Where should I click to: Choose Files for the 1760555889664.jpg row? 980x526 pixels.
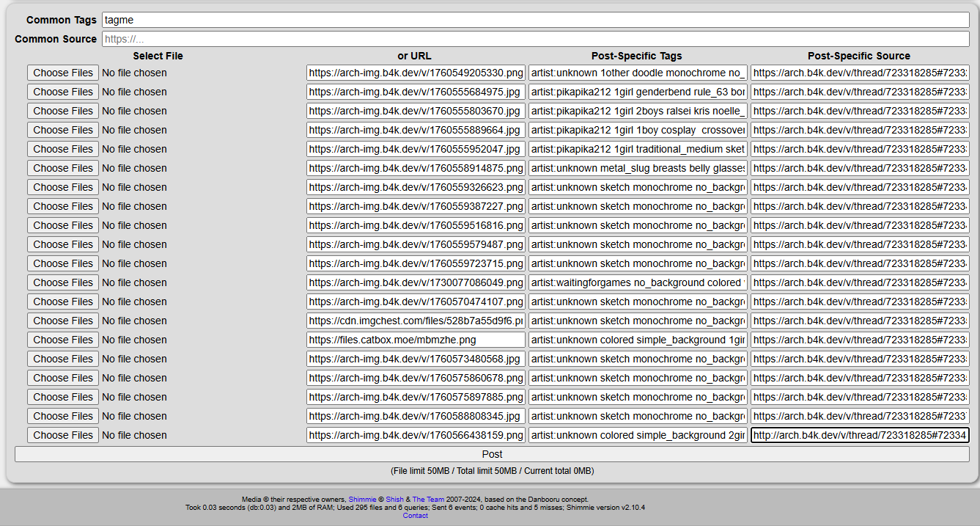coord(63,130)
